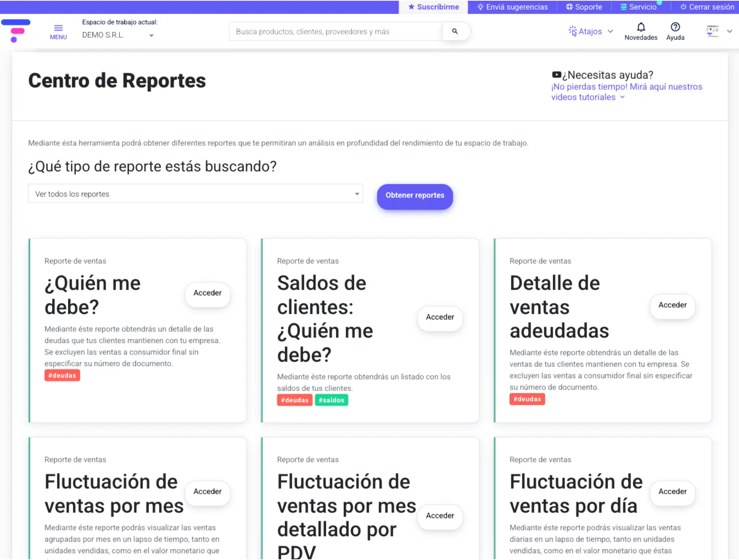
Task: Click the video icon beside ¿Necesitas ayuda?
Action: tap(556, 75)
